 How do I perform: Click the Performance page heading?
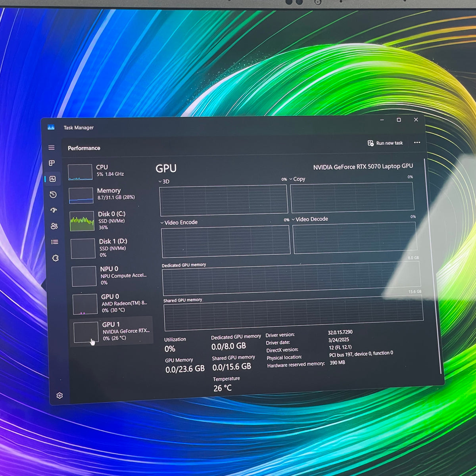(84, 148)
